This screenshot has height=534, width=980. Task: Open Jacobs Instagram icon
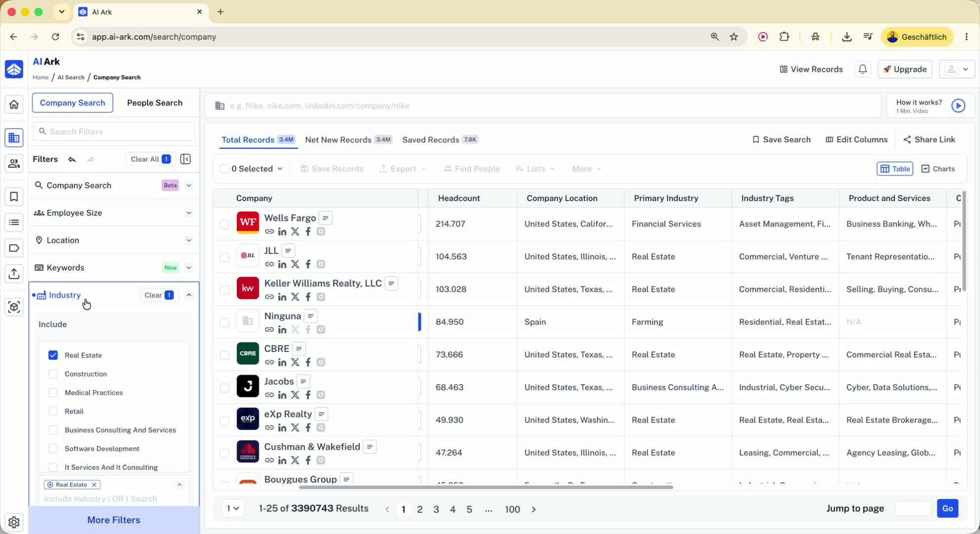(x=321, y=395)
